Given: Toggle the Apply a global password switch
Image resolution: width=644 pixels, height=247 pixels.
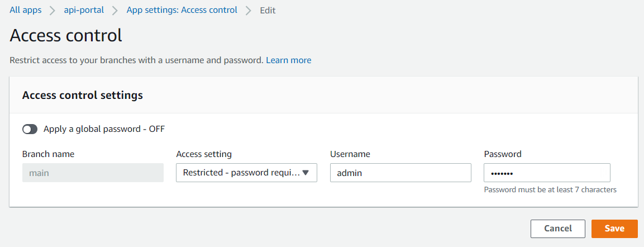Looking at the screenshot, I should pyautogui.click(x=30, y=129).
